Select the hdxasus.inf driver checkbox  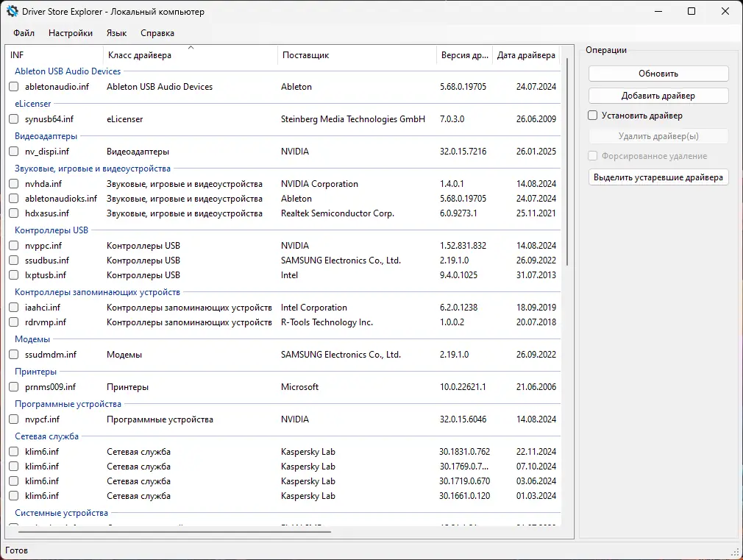[14, 213]
